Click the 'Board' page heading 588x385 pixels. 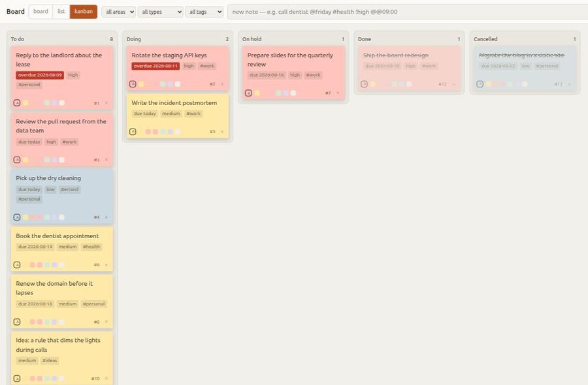(16, 12)
